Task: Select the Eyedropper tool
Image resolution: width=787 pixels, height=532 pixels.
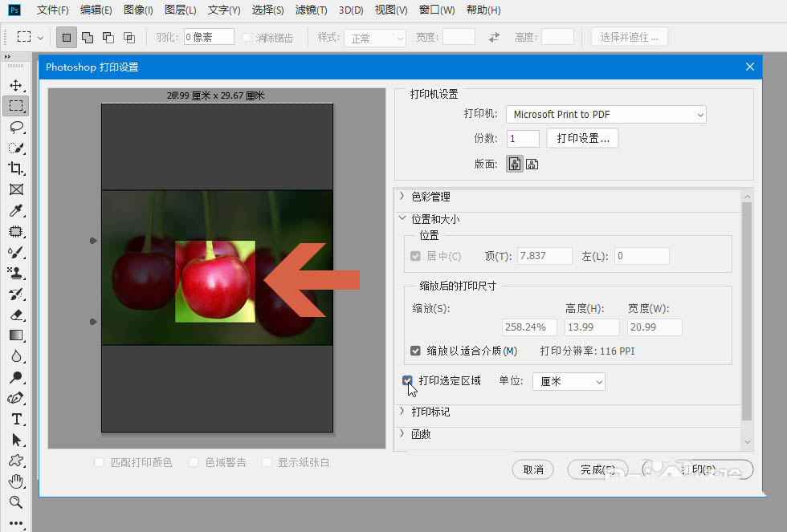Action: click(x=16, y=210)
